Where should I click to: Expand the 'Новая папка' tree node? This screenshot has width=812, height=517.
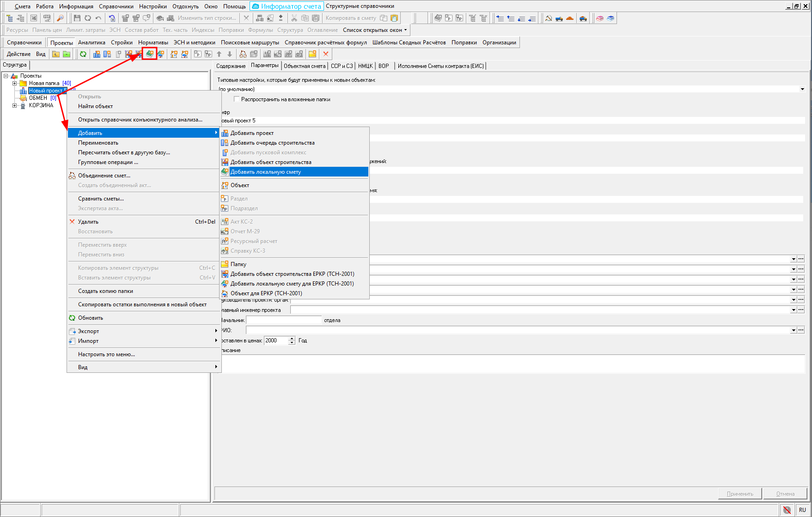(x=15, y=83)
